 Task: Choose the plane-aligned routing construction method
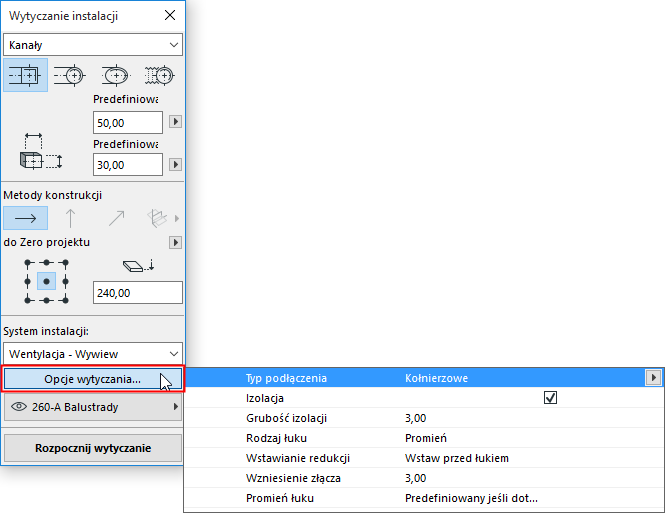click(x=157, y=218)
